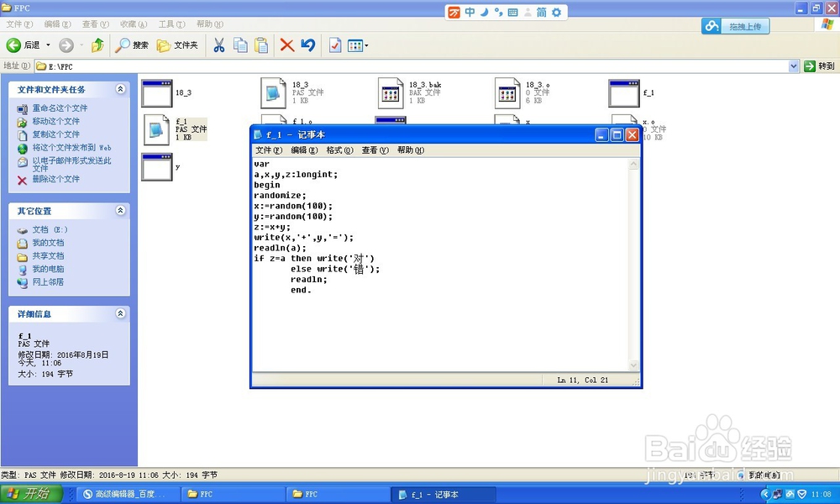
Task: Collapse the 其它位置 panel
Action: [x=120, y=211]
